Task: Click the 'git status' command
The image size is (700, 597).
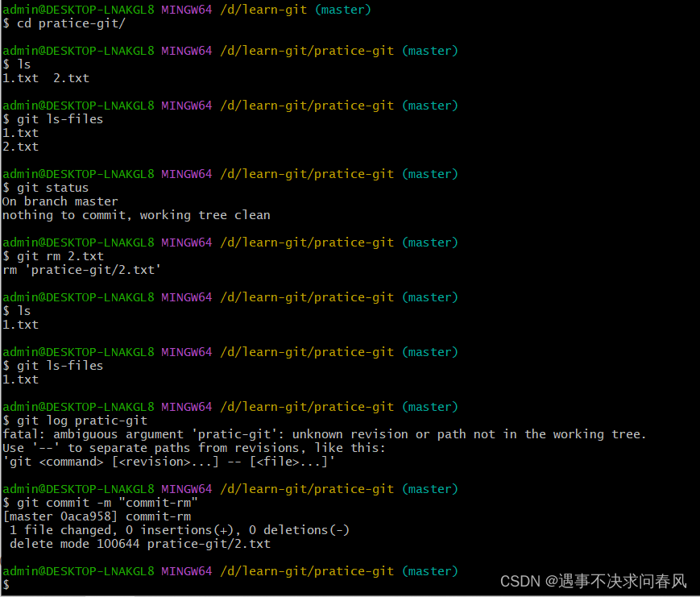Action: pos(52,188)
